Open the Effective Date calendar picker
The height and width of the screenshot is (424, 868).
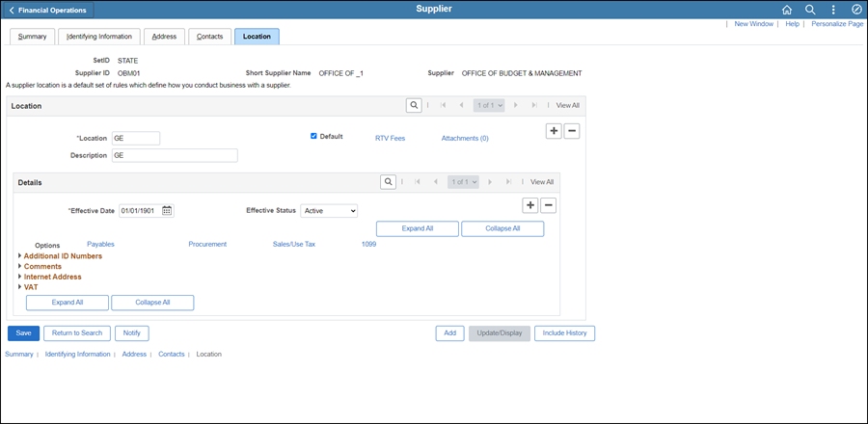click(167, 211)
